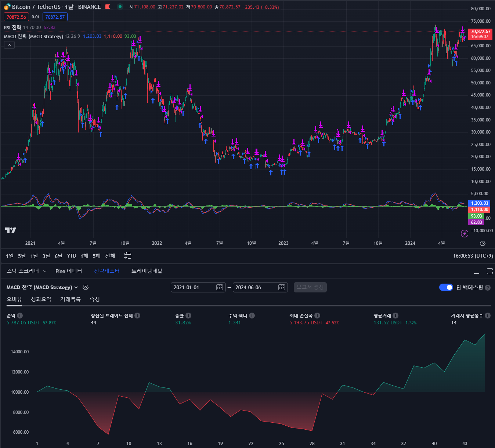Open MACD strategy settings hexagon icon
495x448 pixels.
point(86,287)
